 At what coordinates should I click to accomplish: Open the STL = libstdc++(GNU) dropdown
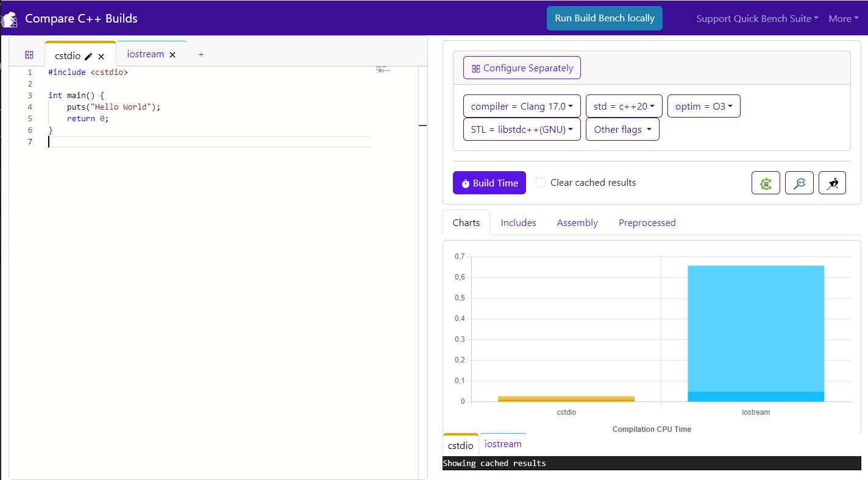pos(522,129)
